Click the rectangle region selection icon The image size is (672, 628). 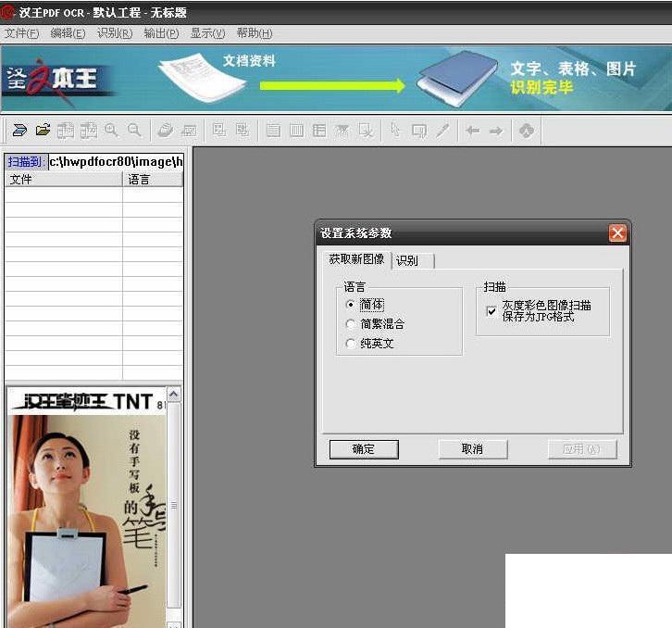(418, 131)
